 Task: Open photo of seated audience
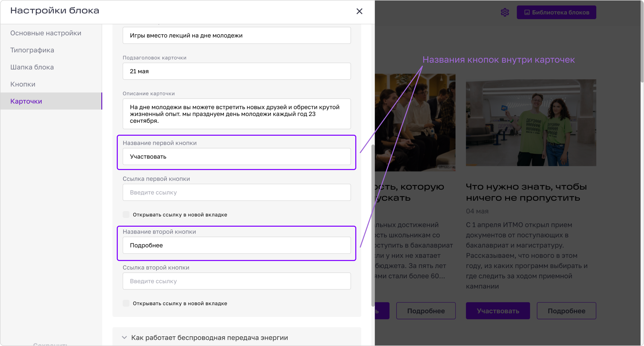click(x=415, y=123)
